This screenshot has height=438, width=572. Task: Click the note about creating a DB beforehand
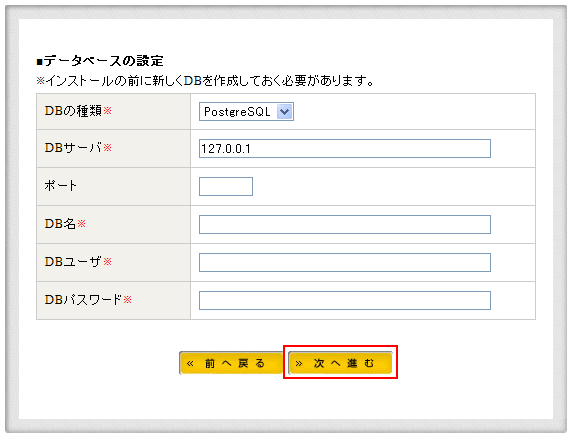click(x=205, y=80)
